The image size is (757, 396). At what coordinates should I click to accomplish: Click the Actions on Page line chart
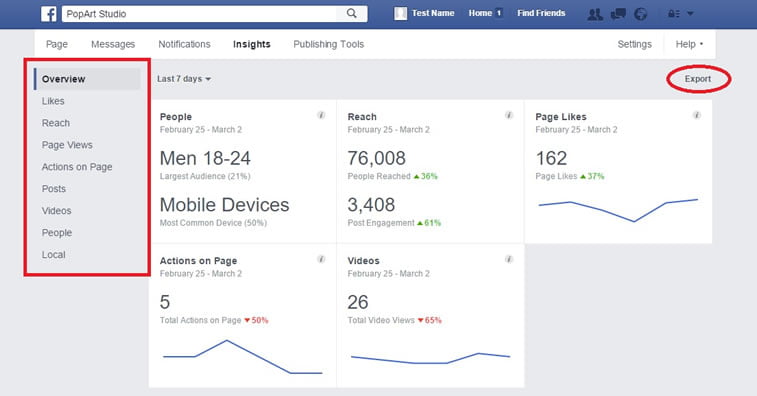point(242,357)
